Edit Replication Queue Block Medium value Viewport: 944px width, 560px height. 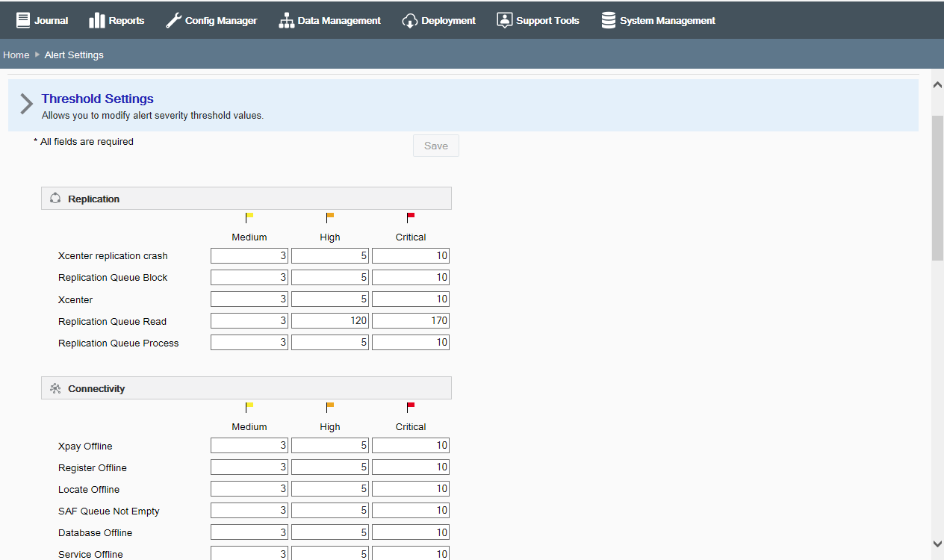(x=249, y=277)
